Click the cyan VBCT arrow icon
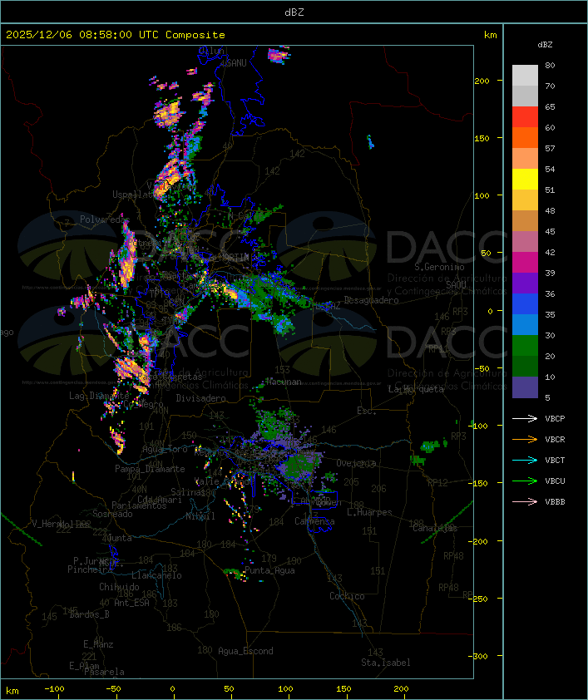The width and height of the screenshot is (588, 700). (525, 460)
